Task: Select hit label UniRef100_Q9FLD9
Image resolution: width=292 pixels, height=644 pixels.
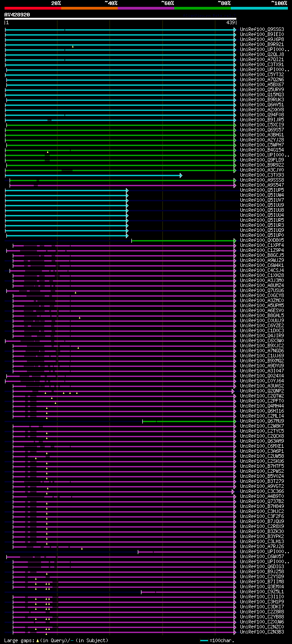Action: click(262, 160)
